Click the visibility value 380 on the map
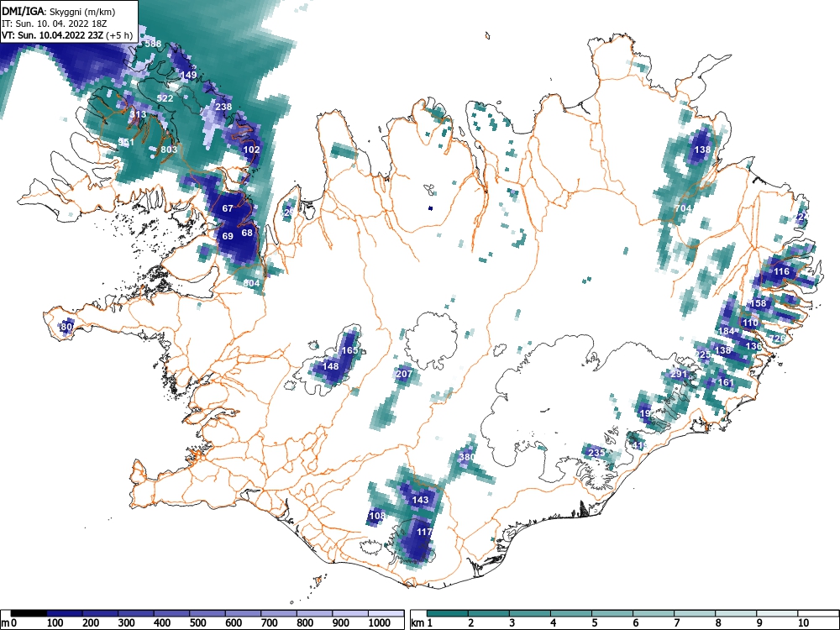 click(x=467, y=457)
